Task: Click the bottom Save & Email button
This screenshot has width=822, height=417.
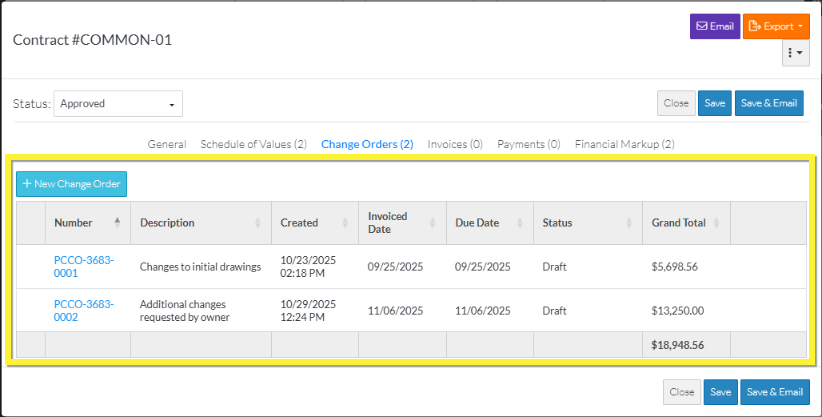Action: click(775, 393)
